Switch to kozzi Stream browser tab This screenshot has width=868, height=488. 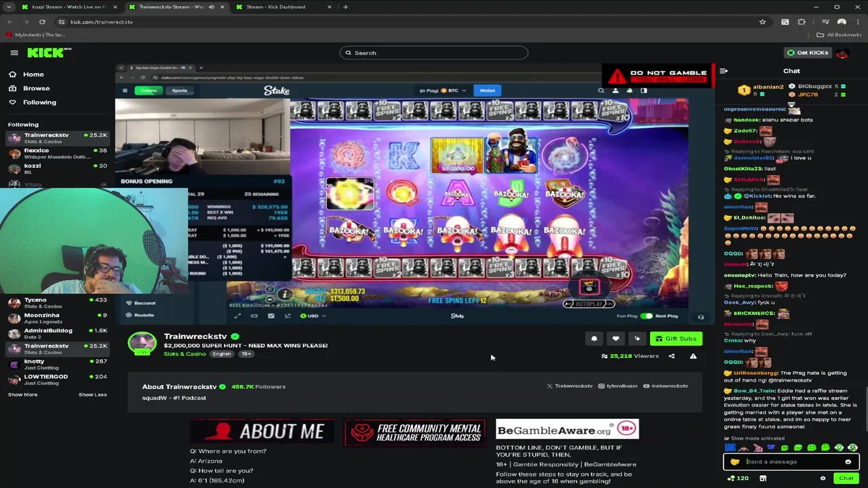(68, 7)
